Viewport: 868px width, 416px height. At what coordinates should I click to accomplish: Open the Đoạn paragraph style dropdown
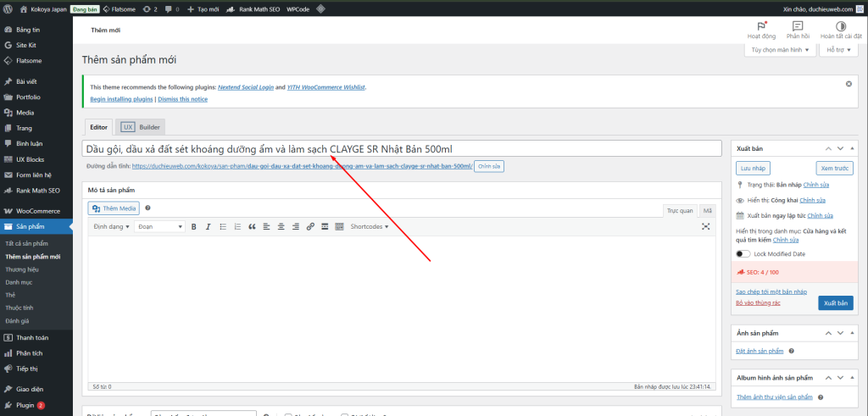[160, 226]
